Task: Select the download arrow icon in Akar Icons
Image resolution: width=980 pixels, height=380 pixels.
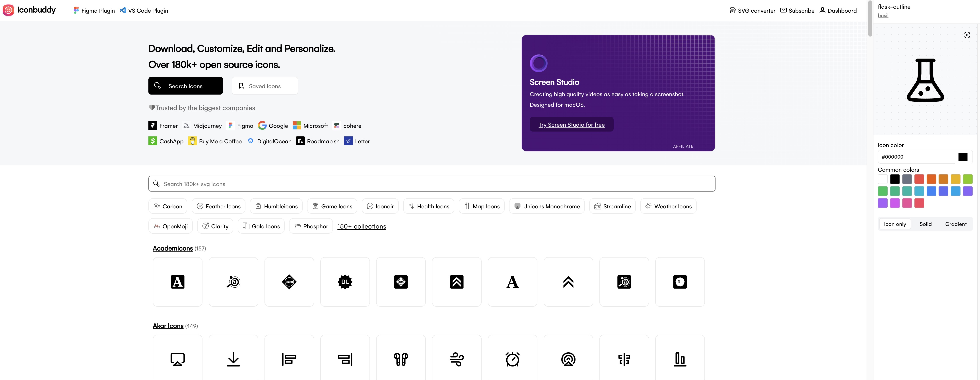Action: point(233,359)
